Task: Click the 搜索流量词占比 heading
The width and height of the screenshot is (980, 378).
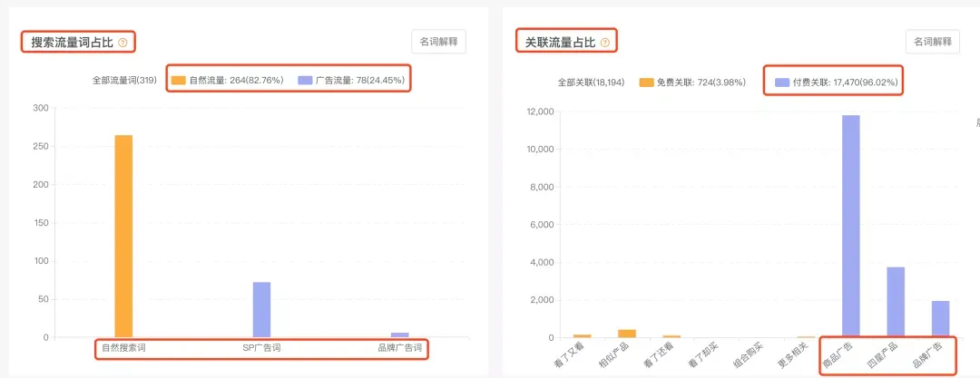Action: [73, 44]
